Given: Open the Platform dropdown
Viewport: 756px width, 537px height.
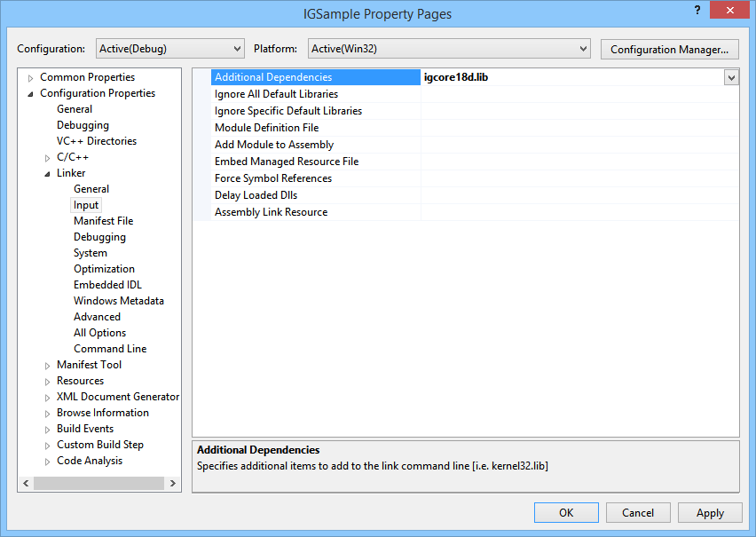Looking at the screenshot, I should pos(449,49).
